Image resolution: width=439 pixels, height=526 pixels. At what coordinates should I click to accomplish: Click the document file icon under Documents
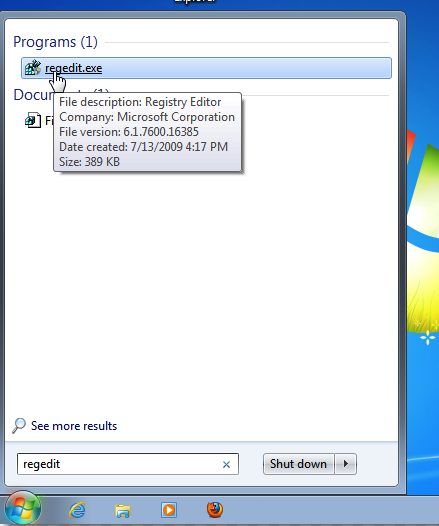pos(33,120)
